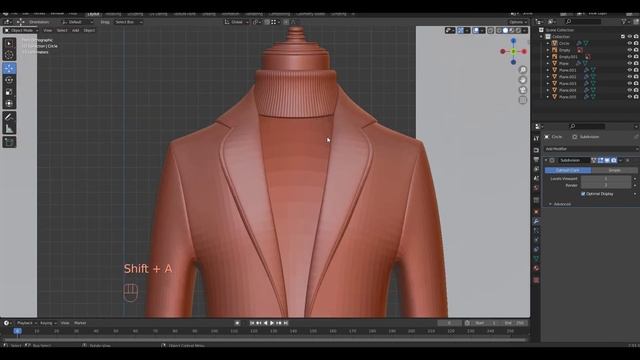This screenshot has width=640, height=360.
Task: Click the timeline current frame marker
Action: pyautogui.click(x=18, y=331)
